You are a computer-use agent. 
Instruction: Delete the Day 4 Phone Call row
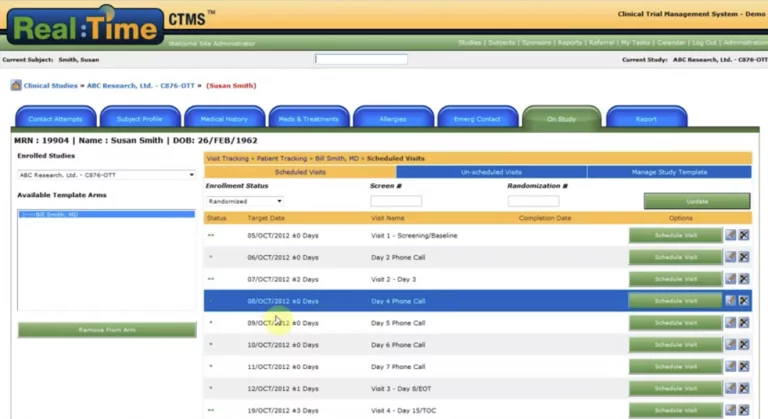tap(744, 300)
